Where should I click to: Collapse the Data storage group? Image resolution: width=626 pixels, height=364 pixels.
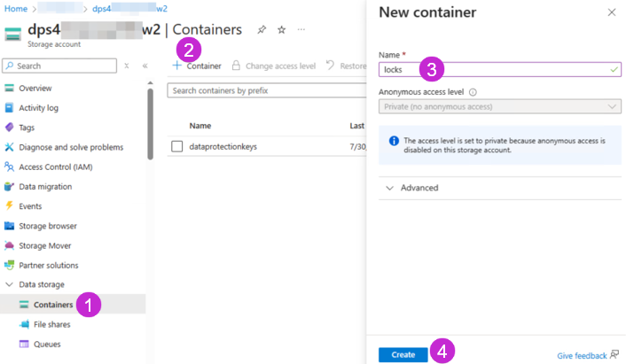[x=9, y=284]
